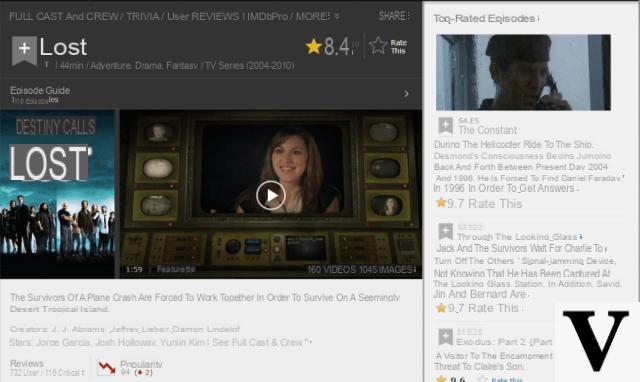Screen dimensions: 640x382
Task: Bookmark Exodus: Part 2 episode
Action: (445, 337)
